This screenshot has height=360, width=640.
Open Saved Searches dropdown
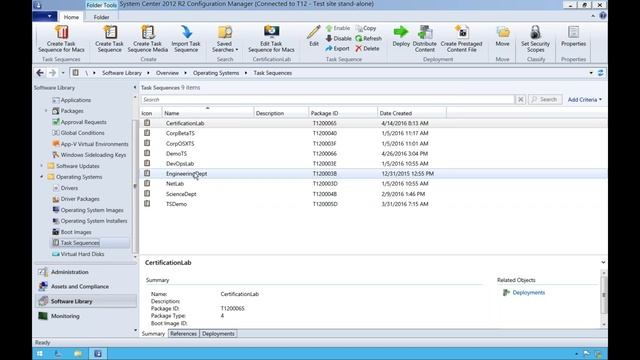(224, 38)
